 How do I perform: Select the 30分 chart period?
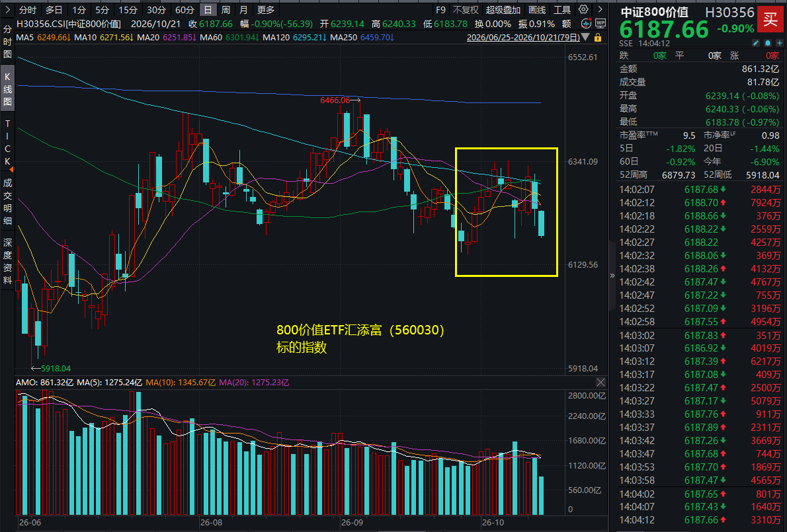pos(156,10)
